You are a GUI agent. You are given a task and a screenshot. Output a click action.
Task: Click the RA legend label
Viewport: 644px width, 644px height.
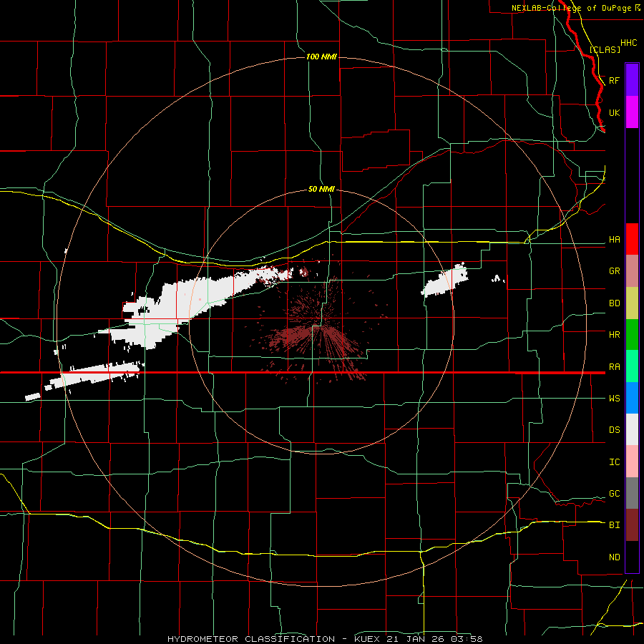pyautogui.click(x=614, y=367)
